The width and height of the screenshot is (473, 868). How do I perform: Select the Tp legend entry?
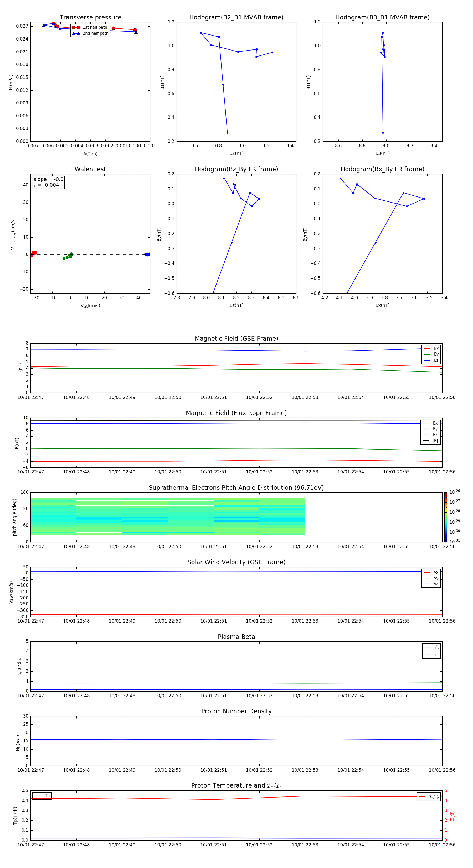[x=42, y=796]
